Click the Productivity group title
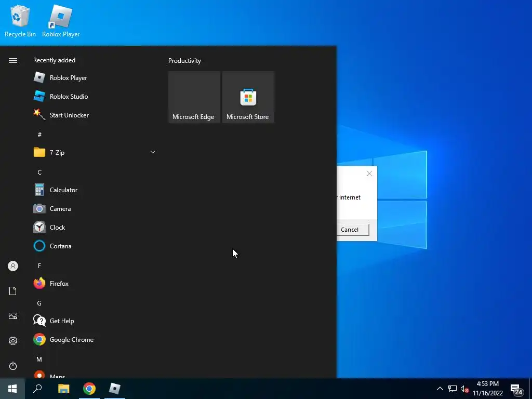The height and width of the screenshot is (399, 532). point(184,61)
